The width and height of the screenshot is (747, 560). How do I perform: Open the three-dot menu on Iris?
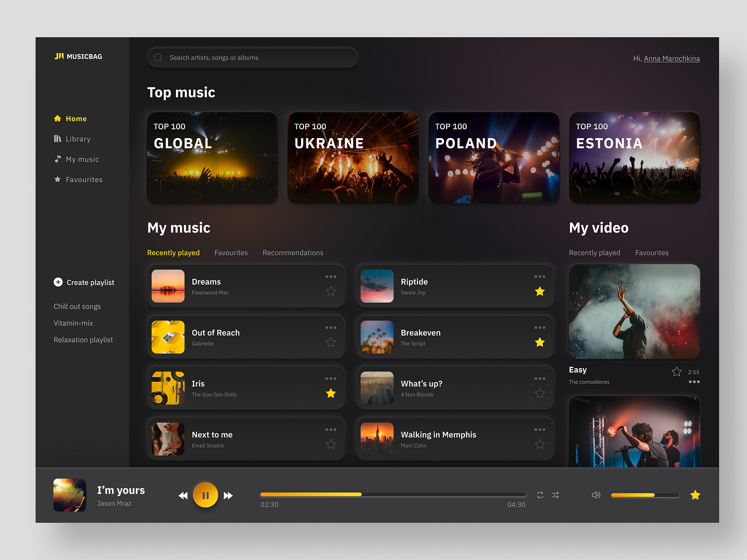tap(331, 378)
